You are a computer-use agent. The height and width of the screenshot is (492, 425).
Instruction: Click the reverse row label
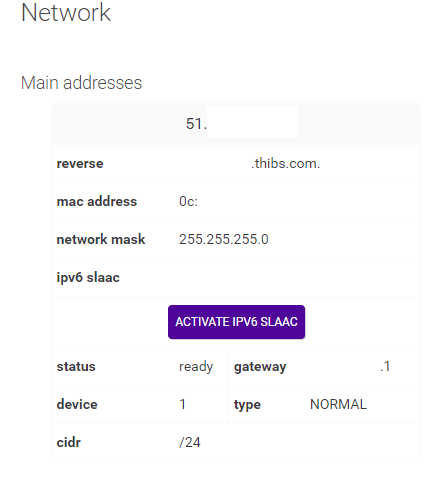80,164
